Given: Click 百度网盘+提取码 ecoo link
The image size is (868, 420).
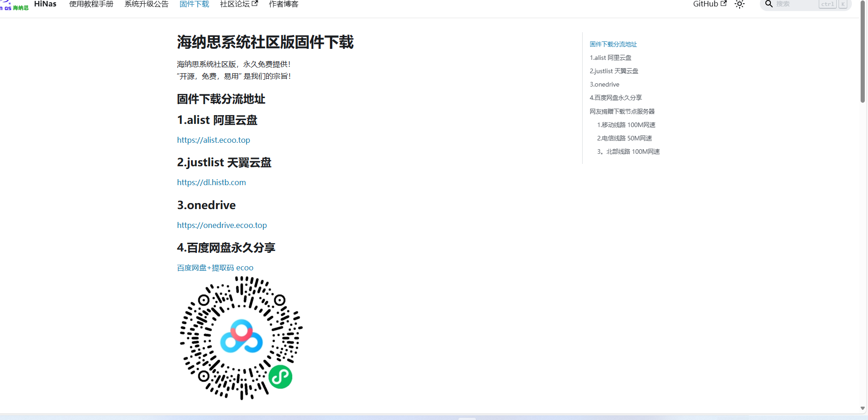Looking at the screenshot, I should (x=214, y=268).
